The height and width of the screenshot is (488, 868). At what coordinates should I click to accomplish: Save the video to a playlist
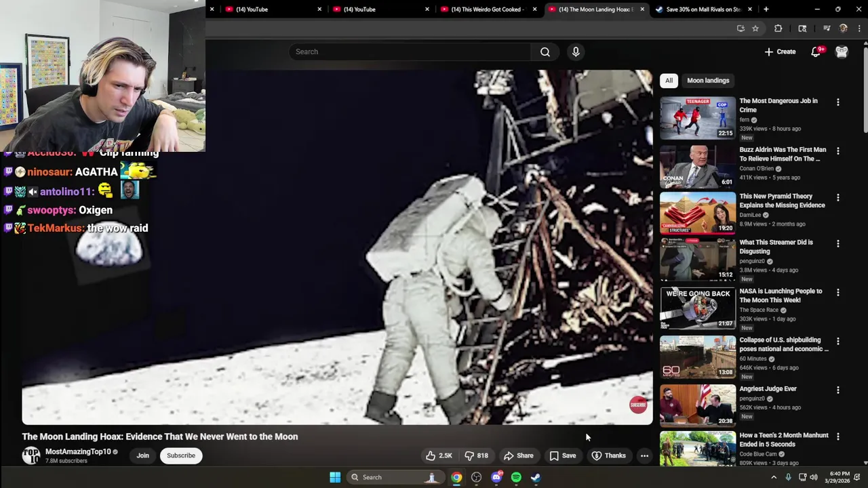tap(563, 455)
